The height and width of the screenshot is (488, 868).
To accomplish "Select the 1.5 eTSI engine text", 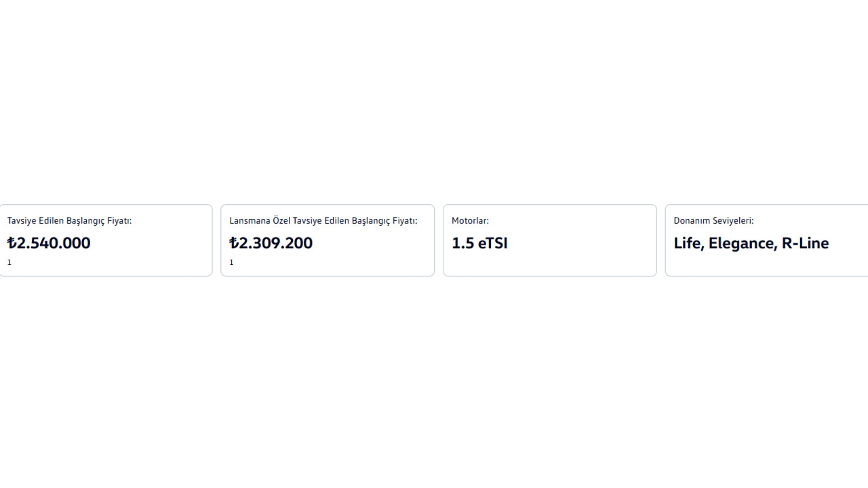I will 479,243.
